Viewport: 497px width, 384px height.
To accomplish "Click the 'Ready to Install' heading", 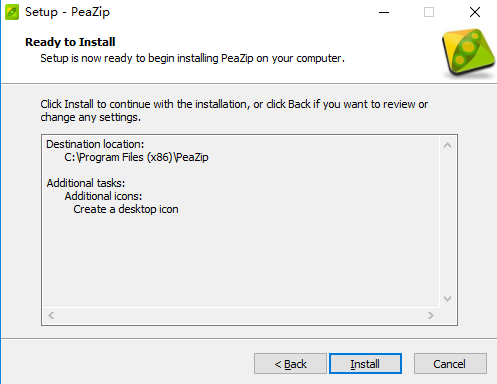I will click(x=70, y=42).
